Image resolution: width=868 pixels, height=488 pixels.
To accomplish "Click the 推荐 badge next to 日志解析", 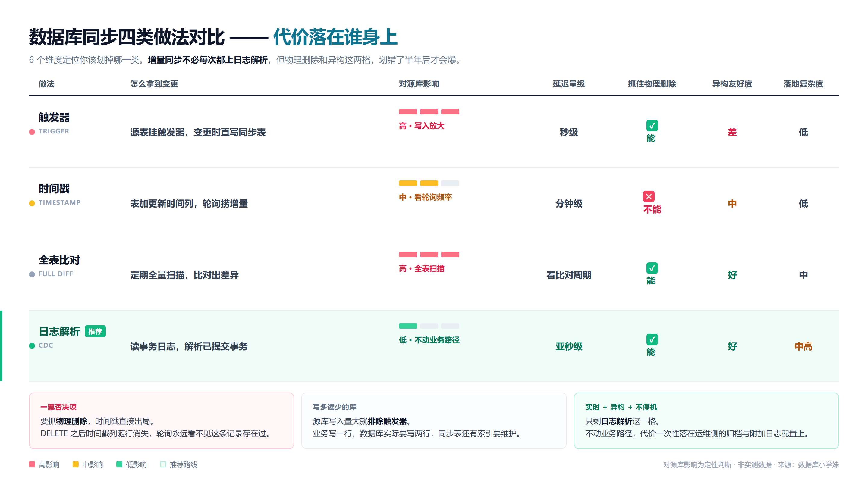I will 95,331.
